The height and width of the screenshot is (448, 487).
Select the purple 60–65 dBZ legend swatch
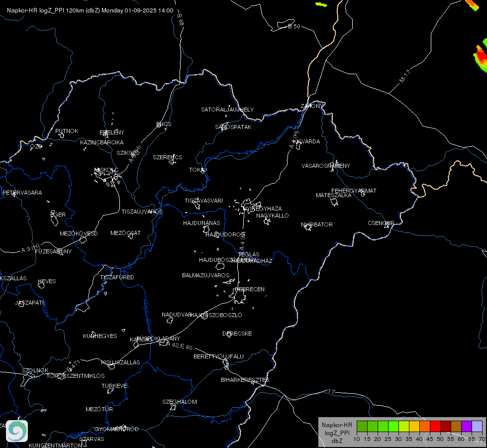click(x=467, y=427)
